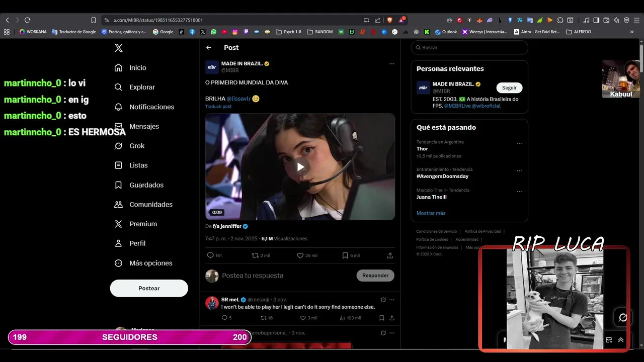Bookmark SR meL's reply

point(382,318)
